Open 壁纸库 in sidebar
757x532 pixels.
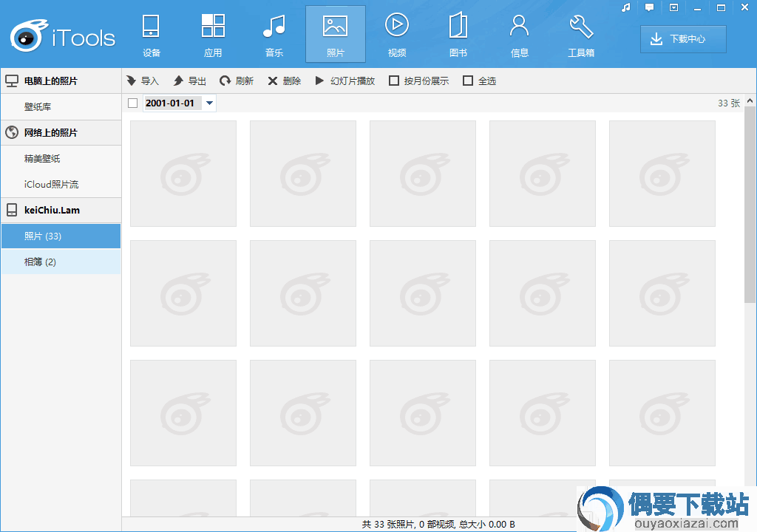coord(61,106)
